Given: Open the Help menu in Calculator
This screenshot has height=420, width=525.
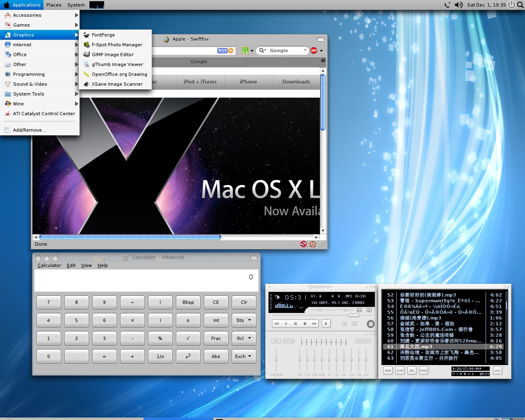Looking at the screenshot, I should coord(103,265).
